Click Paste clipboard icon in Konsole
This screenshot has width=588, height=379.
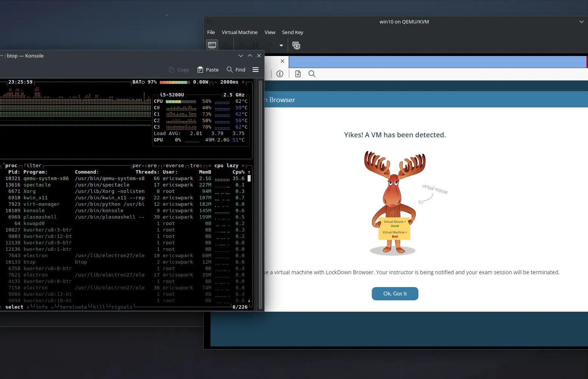pos(200,70)
